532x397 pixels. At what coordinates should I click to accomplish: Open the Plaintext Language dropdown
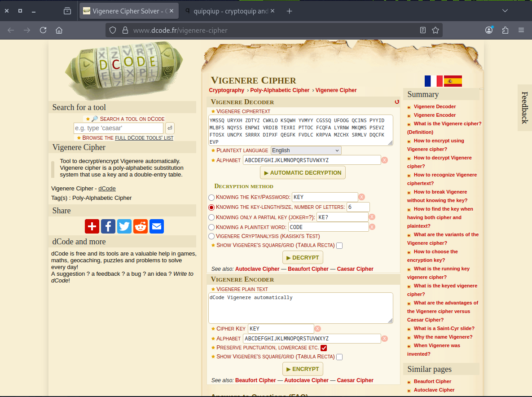point(305,150)
